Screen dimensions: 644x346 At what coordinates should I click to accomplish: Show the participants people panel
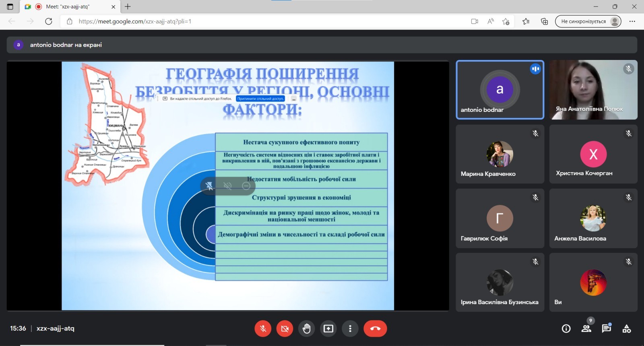[x=586, y=329]
